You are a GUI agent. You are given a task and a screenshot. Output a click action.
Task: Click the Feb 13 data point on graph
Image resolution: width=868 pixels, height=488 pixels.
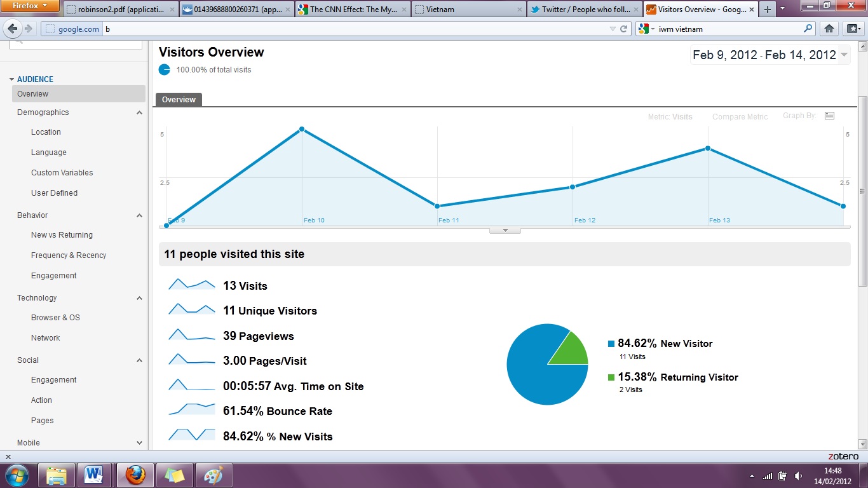[x=707, y=149]
